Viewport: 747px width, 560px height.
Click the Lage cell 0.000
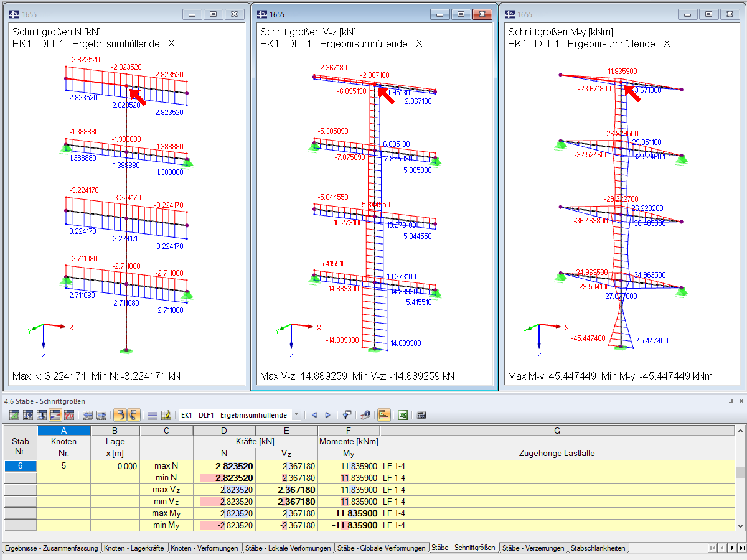click(x=115, y=465)
